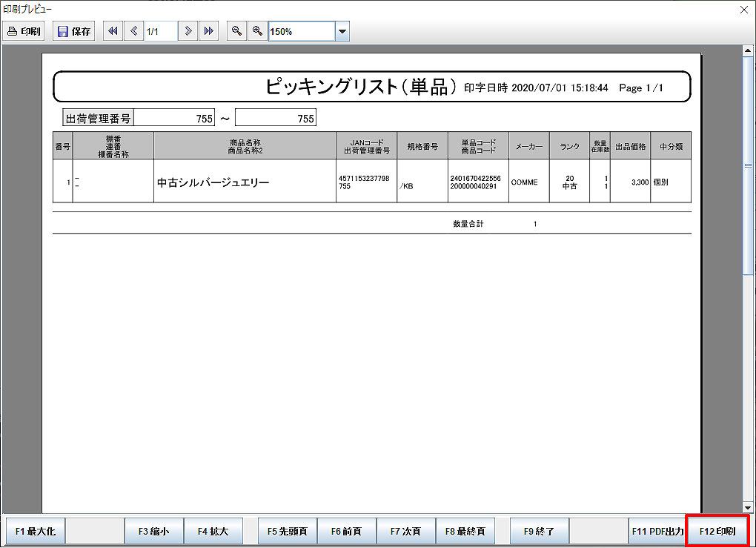Viewport: 756px width, 548px height.
Task: Jump to last page using double-right arrow
Action: click(209, 31)
